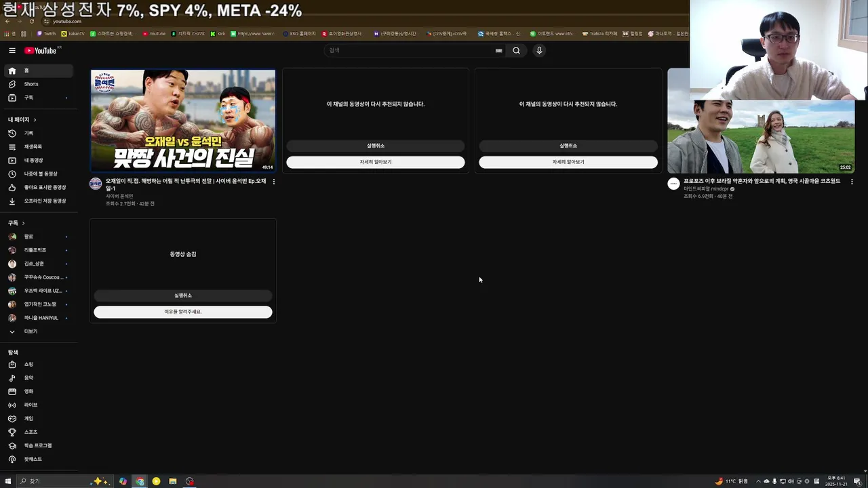Open 라이브 in the explore section

point(39,405)
